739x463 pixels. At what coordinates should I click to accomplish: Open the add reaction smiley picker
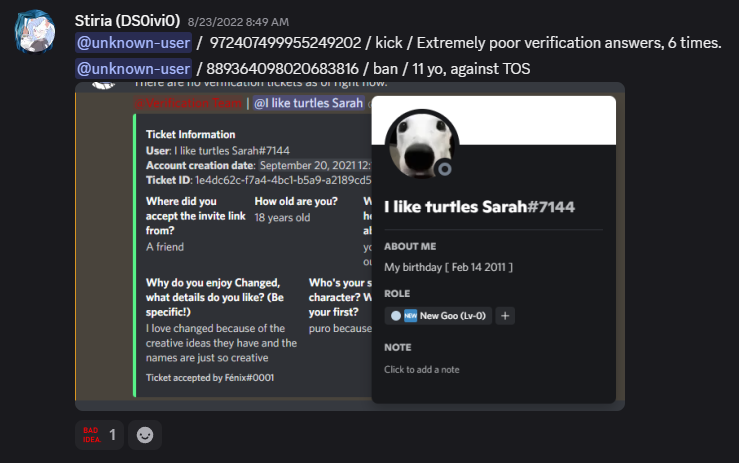point(145,435)
